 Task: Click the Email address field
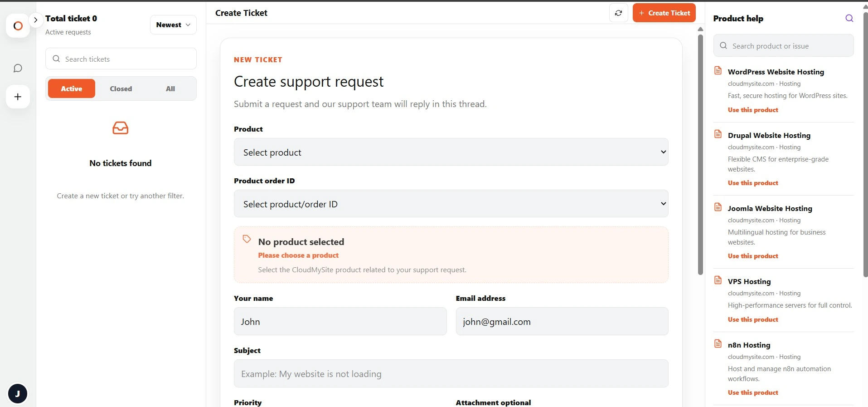coord(562,321)
